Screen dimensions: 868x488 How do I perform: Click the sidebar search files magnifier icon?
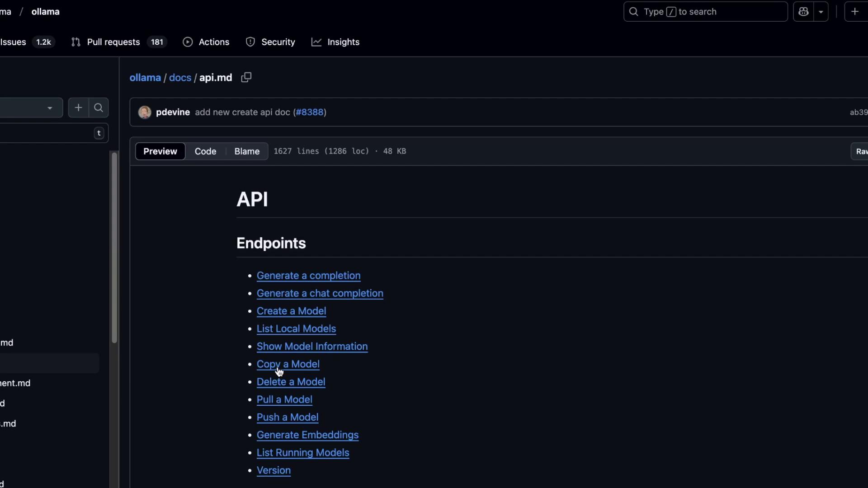99,108
